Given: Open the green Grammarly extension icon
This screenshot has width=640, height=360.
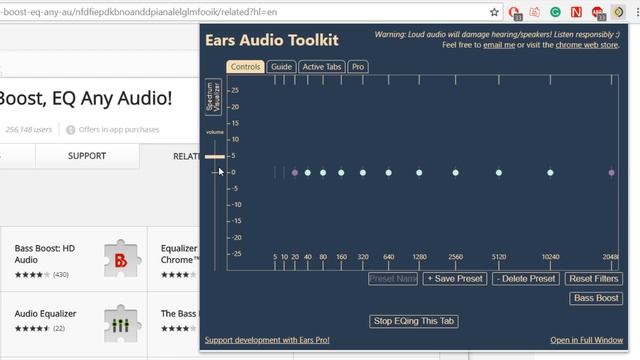Looking at the screenshot, I should (x=555, y=12).
